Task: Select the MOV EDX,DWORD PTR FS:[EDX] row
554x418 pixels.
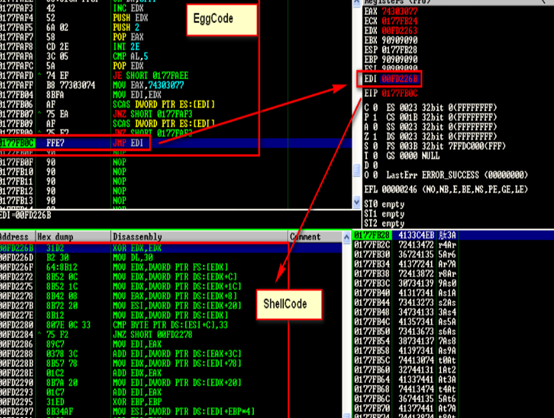Action: pyautogui.click(x=171, y=267)
